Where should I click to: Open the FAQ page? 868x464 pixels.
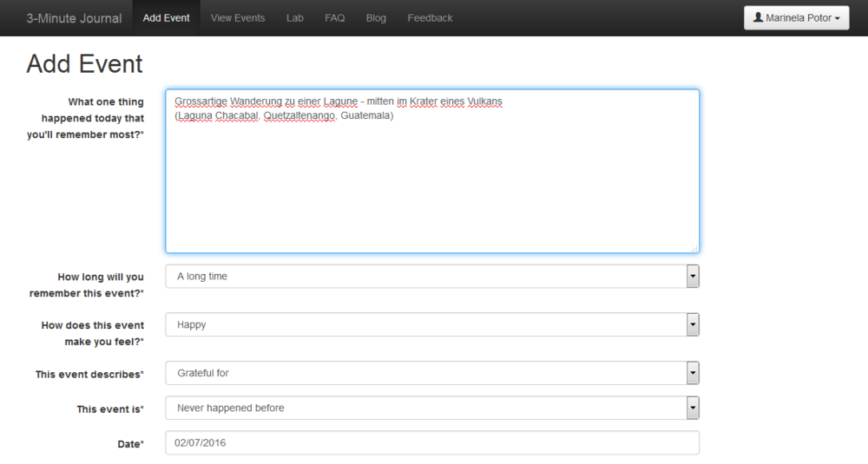coord(334,18)
